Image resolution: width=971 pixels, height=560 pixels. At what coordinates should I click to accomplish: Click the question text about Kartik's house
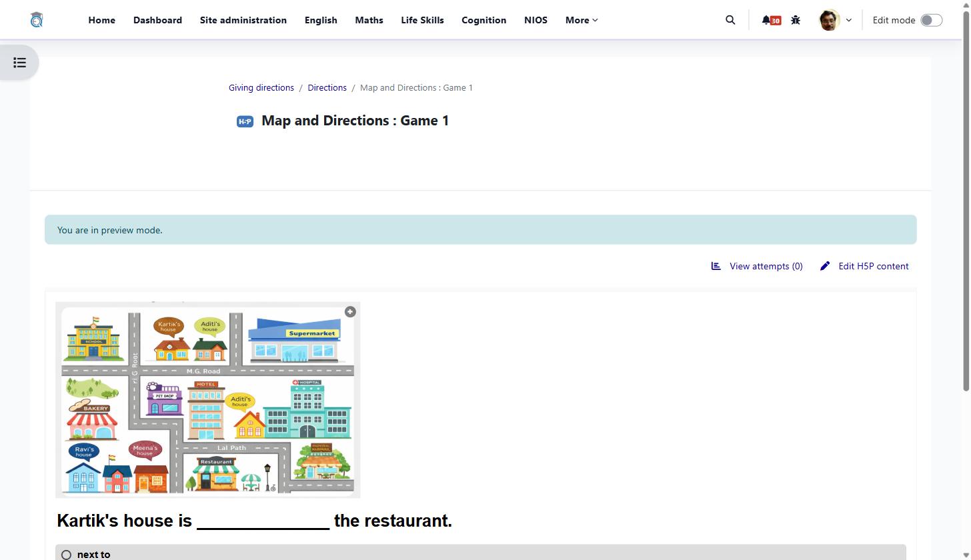[254, 521]
